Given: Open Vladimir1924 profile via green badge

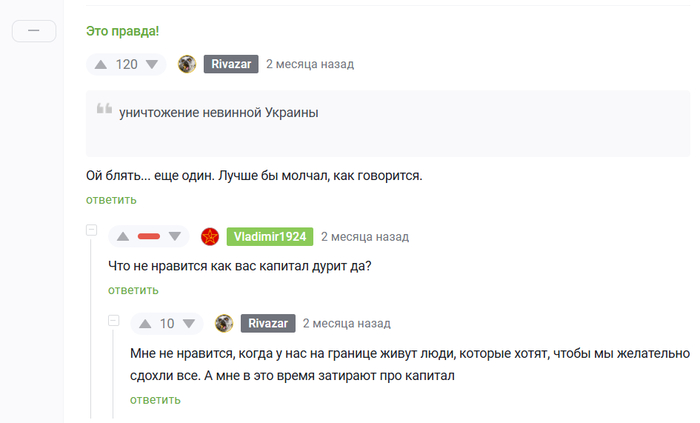Looking at the screenshot, I should point(270,237).
